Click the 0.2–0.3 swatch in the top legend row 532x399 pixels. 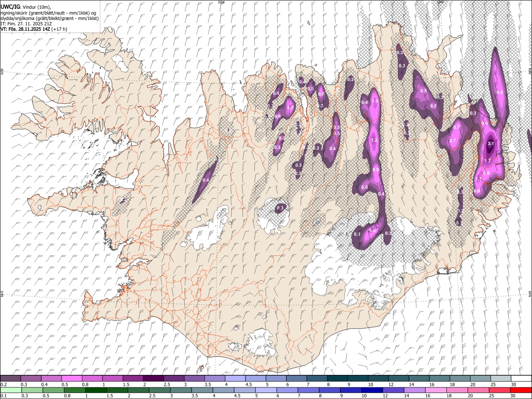click(x=11, y=378)
